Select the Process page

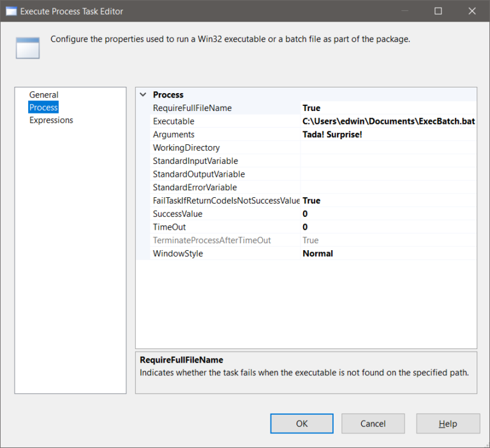click(x=43, y=107)
